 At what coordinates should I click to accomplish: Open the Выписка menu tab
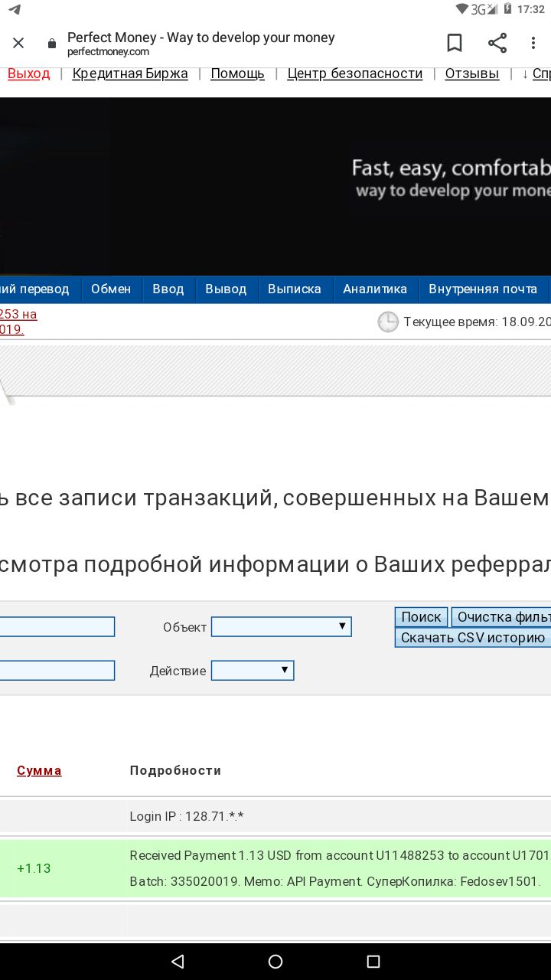295,289
